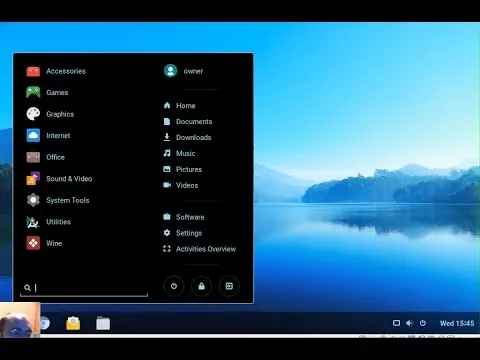Click the Documents page icon
The width and height of the screenshot is (480, 360).
pyautogui.click(x=167, y=121)
